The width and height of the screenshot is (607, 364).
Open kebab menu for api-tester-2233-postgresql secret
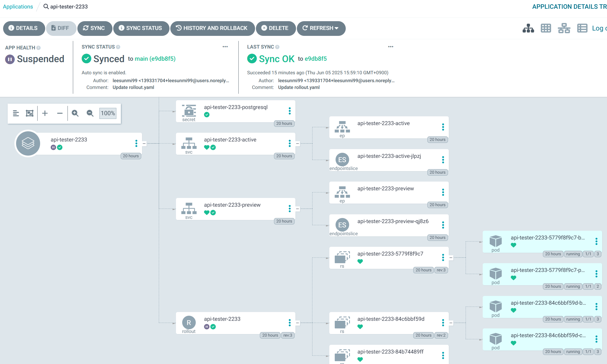pos(290,111)
